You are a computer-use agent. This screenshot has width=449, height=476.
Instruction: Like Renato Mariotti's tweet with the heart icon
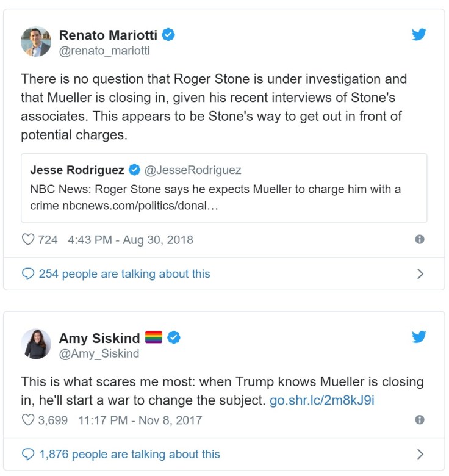tap(28, 240)
